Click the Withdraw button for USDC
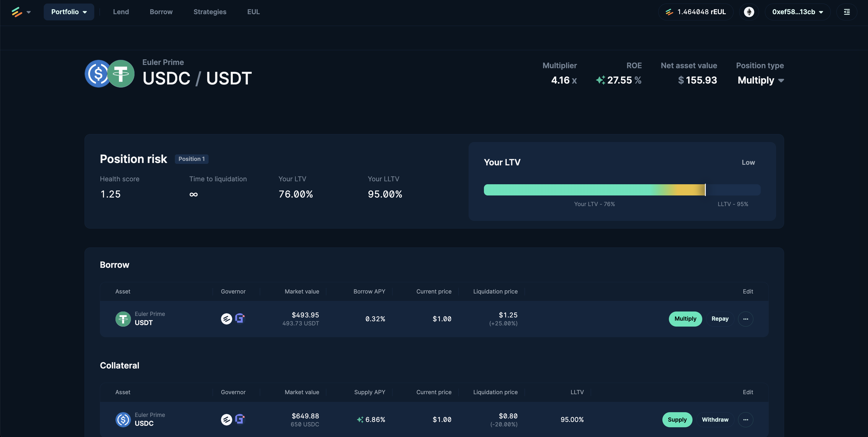868x437 pixels. coord(715,420)
